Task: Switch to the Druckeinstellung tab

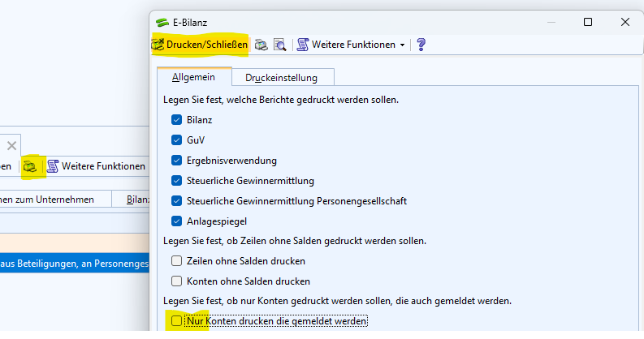Action: [281, 78]
